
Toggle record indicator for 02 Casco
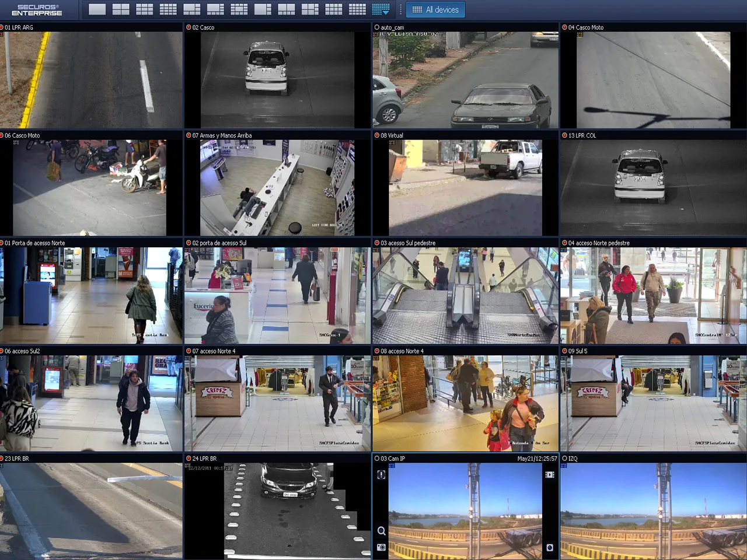coord(189,27)
